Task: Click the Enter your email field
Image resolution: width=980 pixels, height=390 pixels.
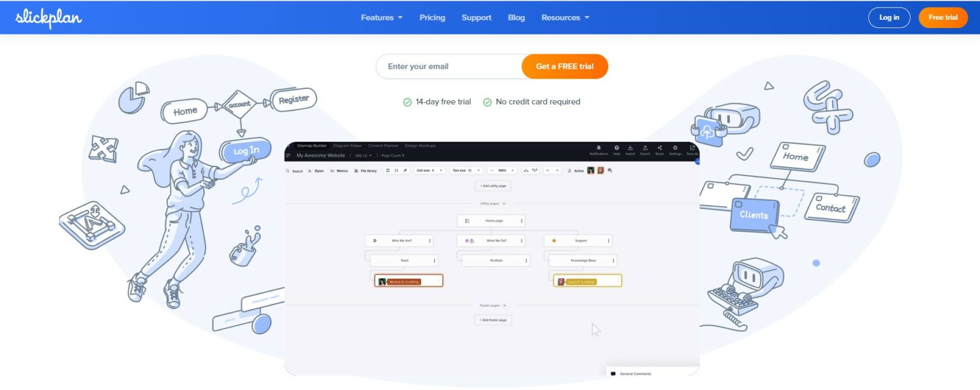Action: pos(447,66)
